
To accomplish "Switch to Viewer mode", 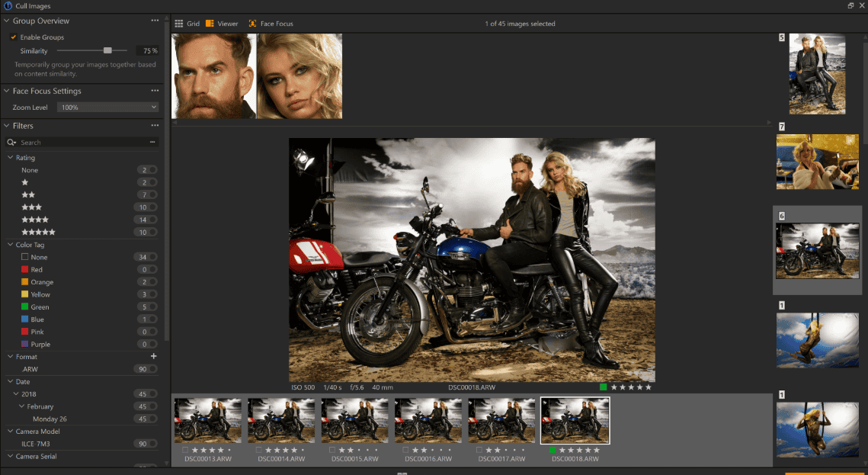I will point(222,24).
